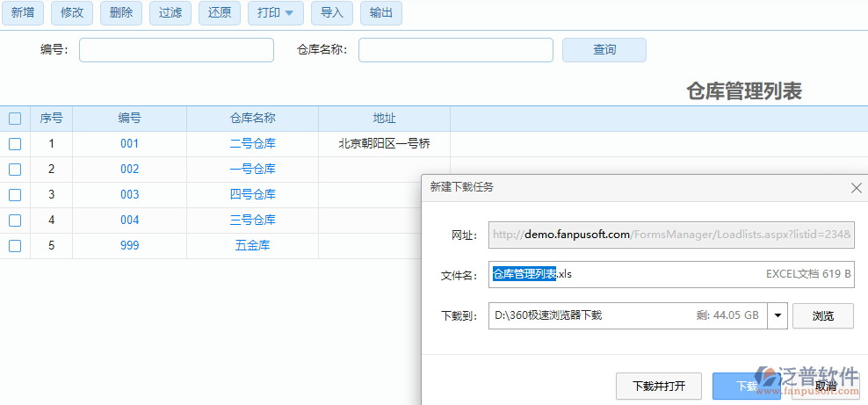The image size is (868, 405).
Task: Click the 取消 cancel button
Action: pos(826,386)
